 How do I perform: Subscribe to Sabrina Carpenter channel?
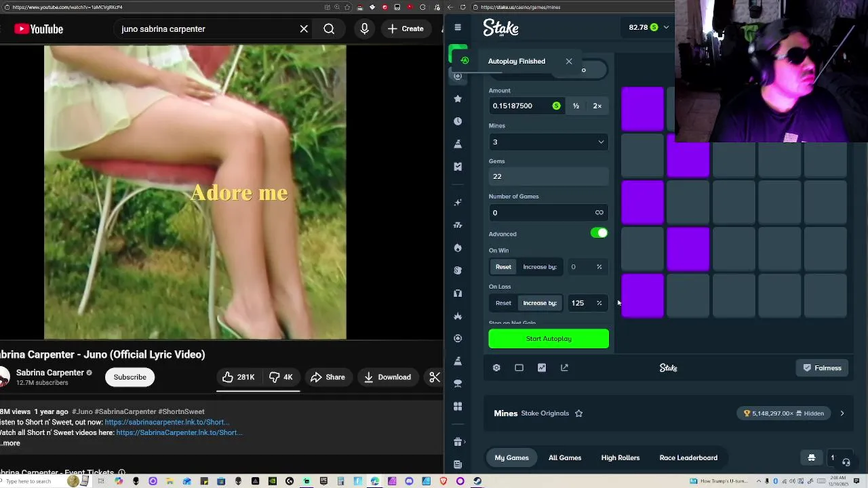point(130,377)
